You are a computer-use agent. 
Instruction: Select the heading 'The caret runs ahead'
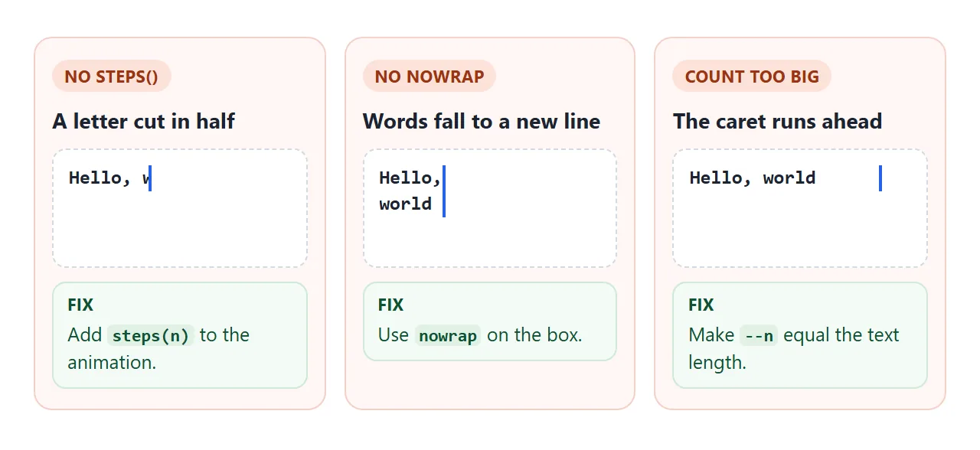778,121
